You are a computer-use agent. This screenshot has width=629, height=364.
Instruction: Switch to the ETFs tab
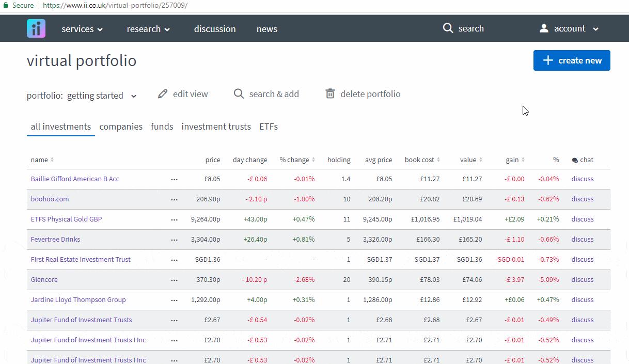click(x=269, y=126)
